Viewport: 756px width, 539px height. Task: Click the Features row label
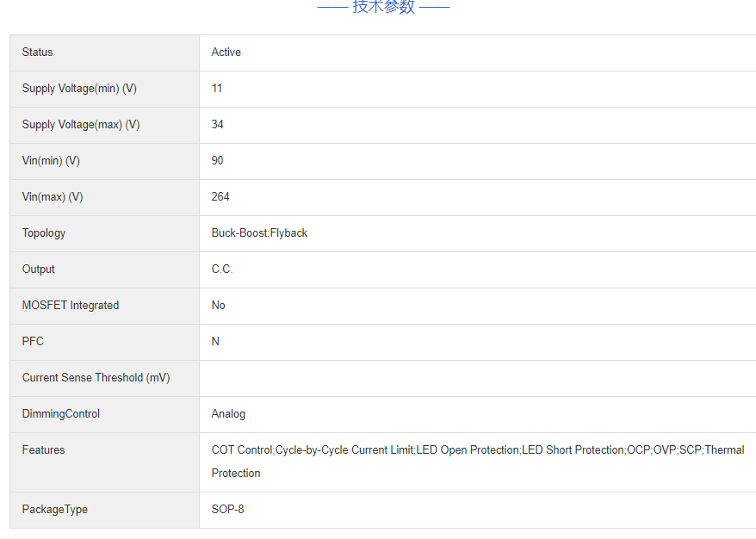[43, 450]
